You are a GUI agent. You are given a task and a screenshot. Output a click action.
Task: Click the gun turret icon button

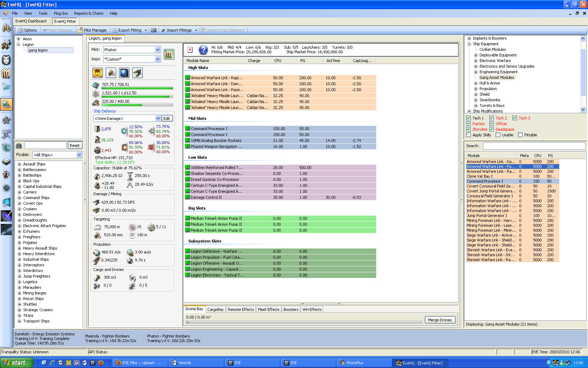point(138,73)
